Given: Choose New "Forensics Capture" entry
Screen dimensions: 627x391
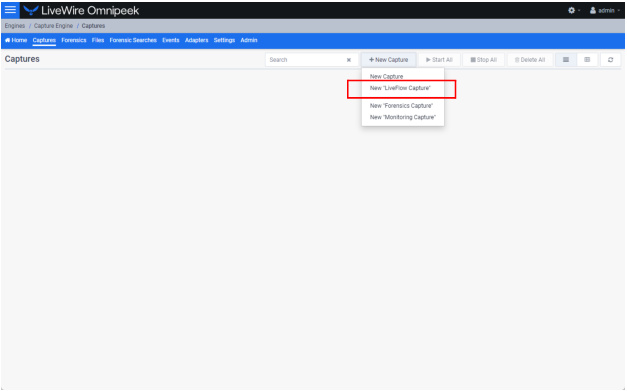Looking at the screenshot, I should coord(403,106).
